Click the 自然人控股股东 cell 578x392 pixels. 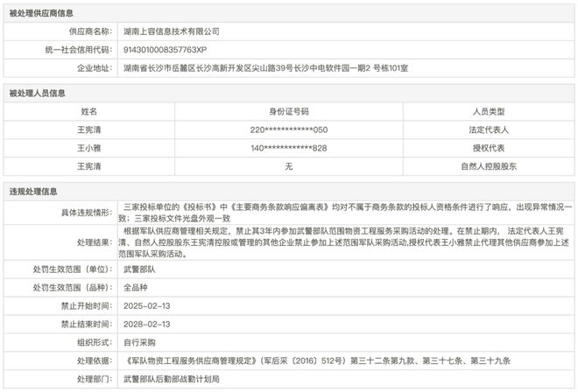point(489,166)
